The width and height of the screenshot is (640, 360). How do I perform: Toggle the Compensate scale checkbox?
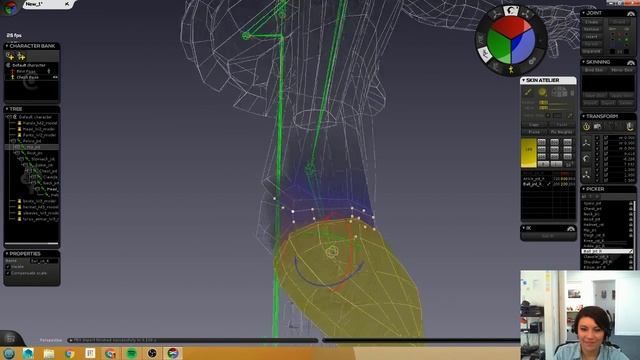8,273
